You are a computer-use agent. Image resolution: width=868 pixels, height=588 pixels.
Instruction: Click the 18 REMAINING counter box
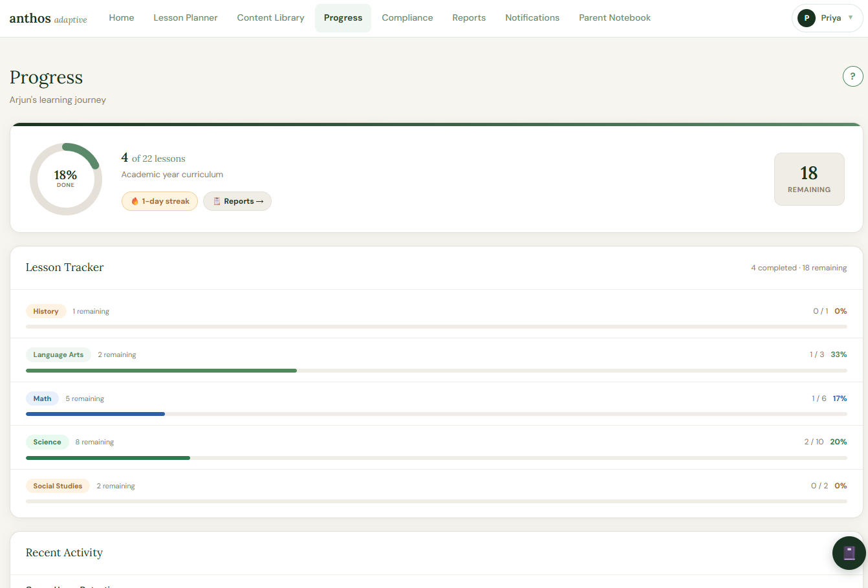click(x=809, y=179)
